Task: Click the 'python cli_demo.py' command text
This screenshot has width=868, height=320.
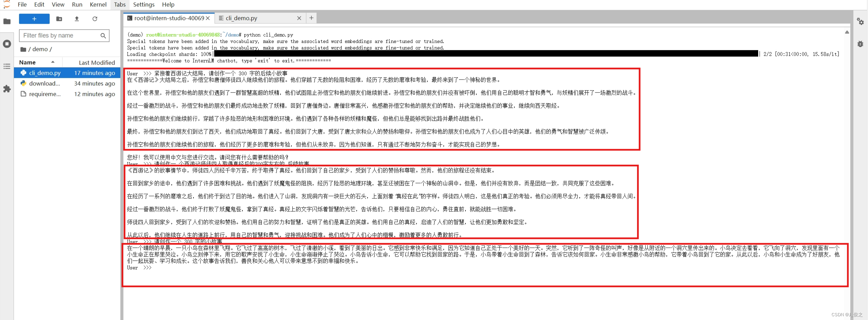Action: (268, 35)
